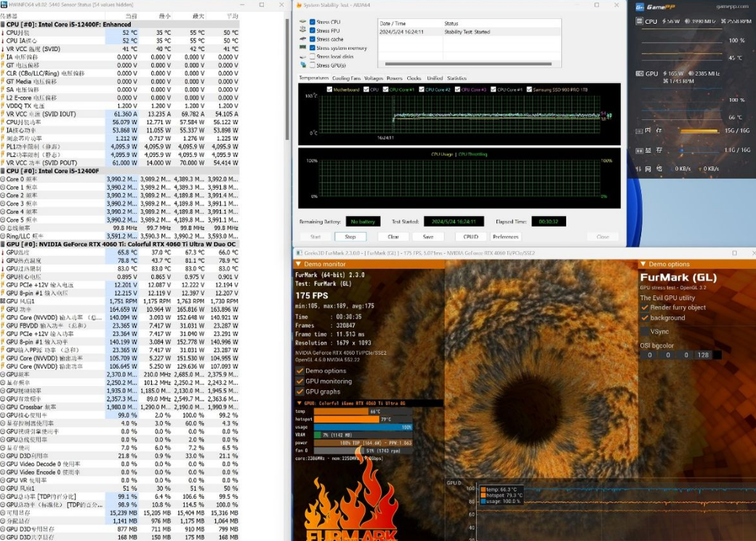Open CPUID from AIDA64 window
This screenshot has width=756, height=541.
tap(470, 237)
